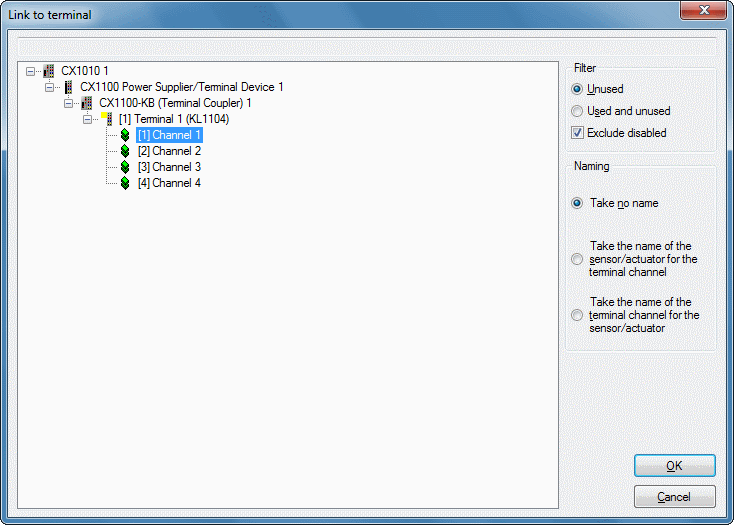The width and height of the screenshot is (734, 525).
Task: Close the Link to terminal dialog
Action: coord(704,10)
